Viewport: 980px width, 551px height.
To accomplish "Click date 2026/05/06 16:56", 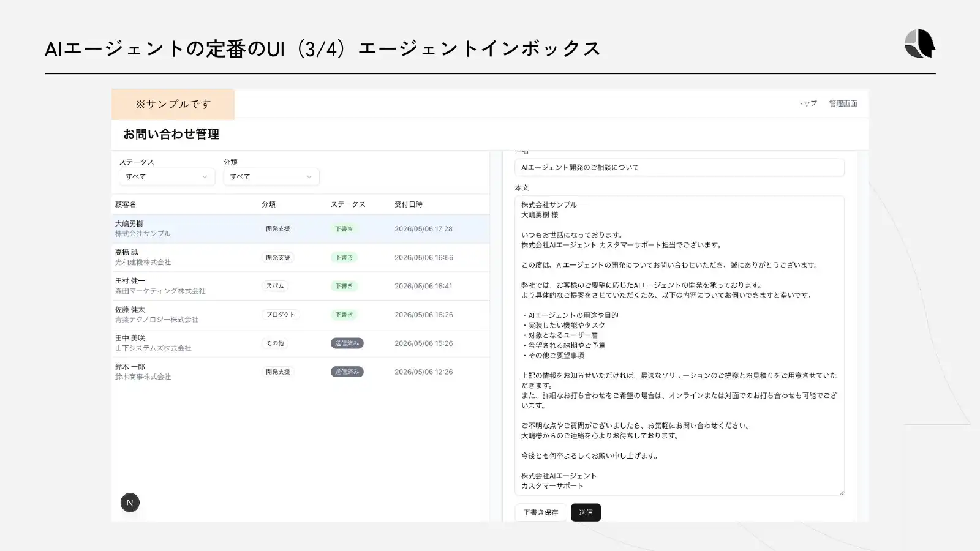I will pyautogui.click(x=424, y=258).
